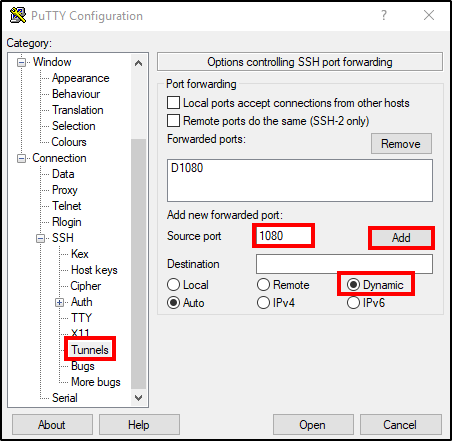Select the Proxy category
Screen dimensions: 452x441
pyautogui.click(x=65, y=190)
